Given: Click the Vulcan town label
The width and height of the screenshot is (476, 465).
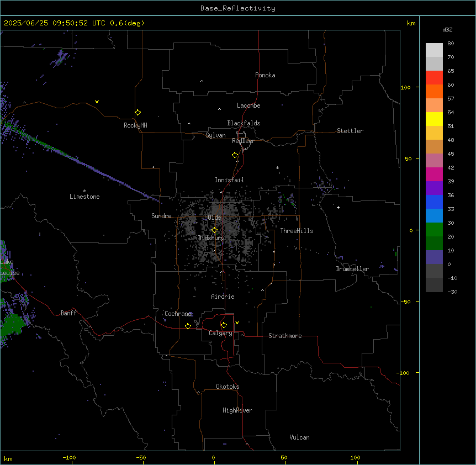Looking at the screenshot, I should pyautogui.click(x=299, y=437).
